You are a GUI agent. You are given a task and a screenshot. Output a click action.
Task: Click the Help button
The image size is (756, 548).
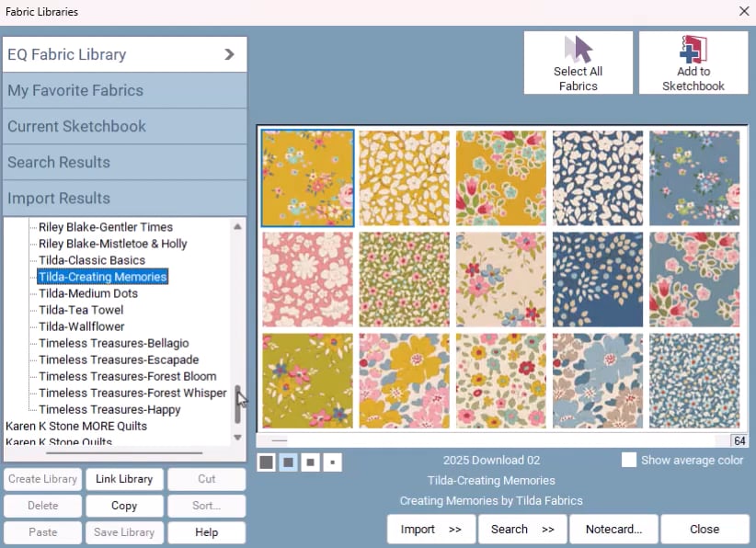click(206, 532)
